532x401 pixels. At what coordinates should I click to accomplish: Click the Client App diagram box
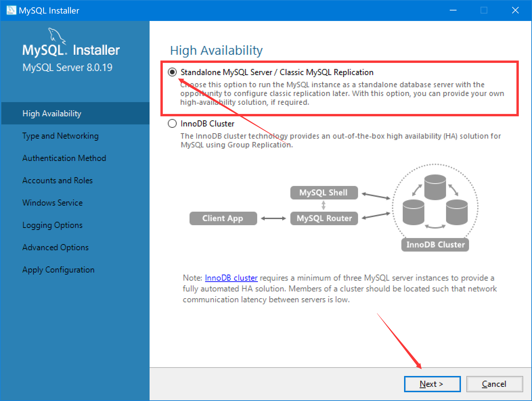[223, 218]
